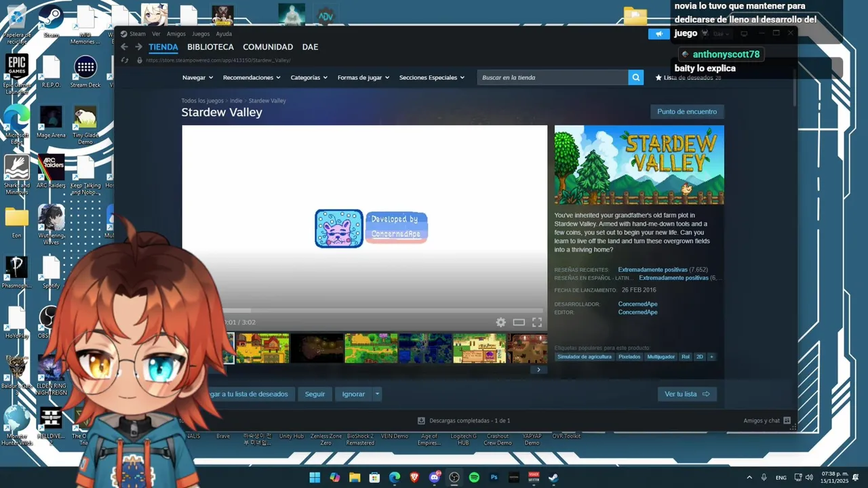The image size is (868, 488).
Task: Open the Indie breadcrumb link
Action: [236, 101]
